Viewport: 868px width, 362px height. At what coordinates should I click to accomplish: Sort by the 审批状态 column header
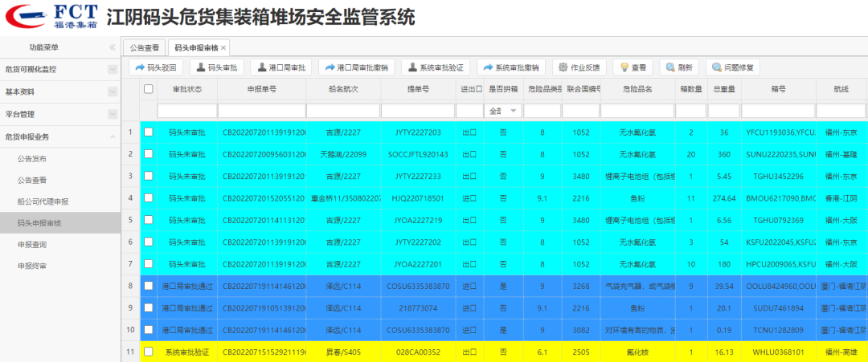pos(187,89)
